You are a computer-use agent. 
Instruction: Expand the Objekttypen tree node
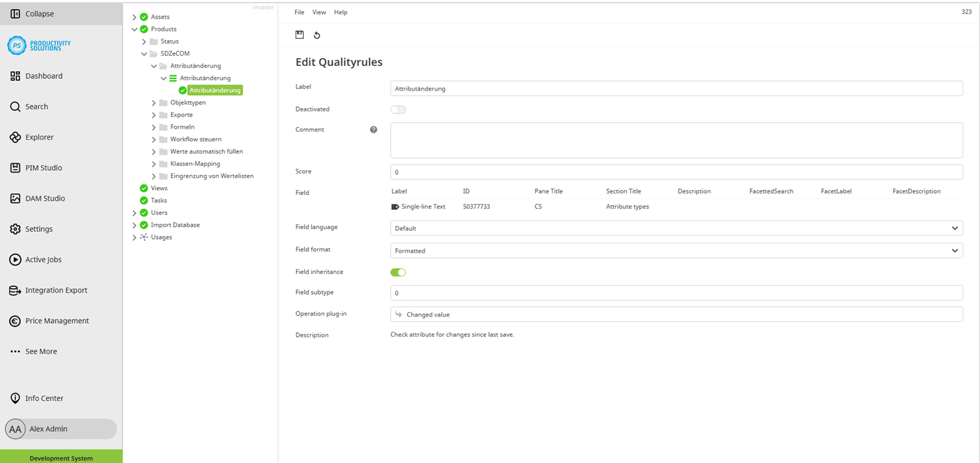coord(154,102)
